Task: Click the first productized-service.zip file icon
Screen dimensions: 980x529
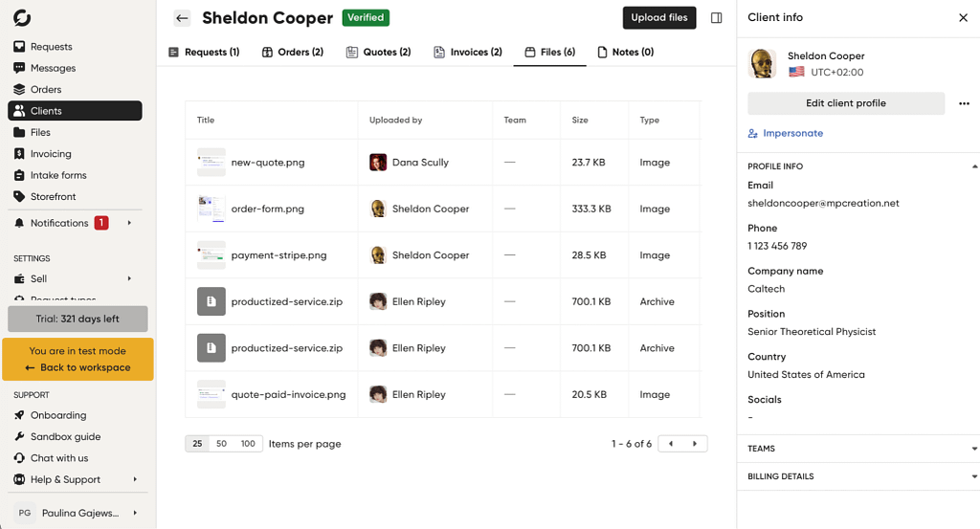Action: pyautogui.click(x=212, y=301)
